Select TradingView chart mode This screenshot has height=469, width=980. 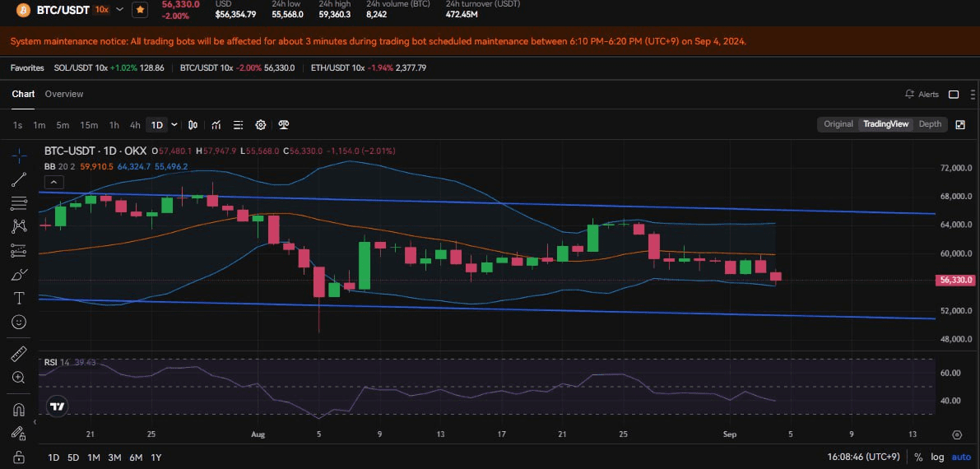pyautogui.click(x=885, y=123)
